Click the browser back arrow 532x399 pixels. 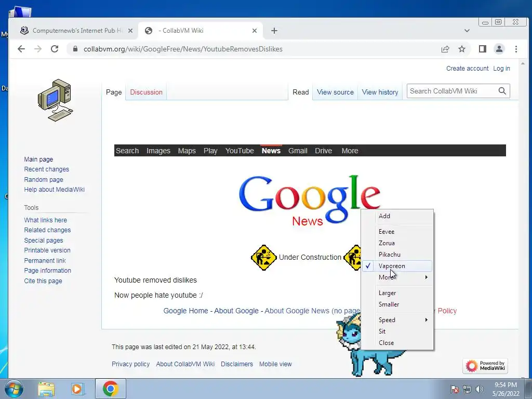21,49
